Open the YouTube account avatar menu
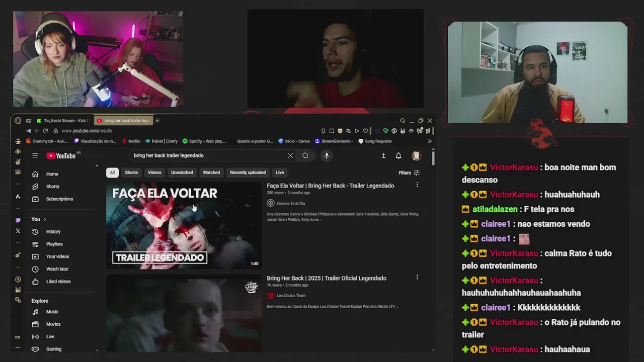Image resolution: width=644 pixels, height=362 pixels. [416, 156]
